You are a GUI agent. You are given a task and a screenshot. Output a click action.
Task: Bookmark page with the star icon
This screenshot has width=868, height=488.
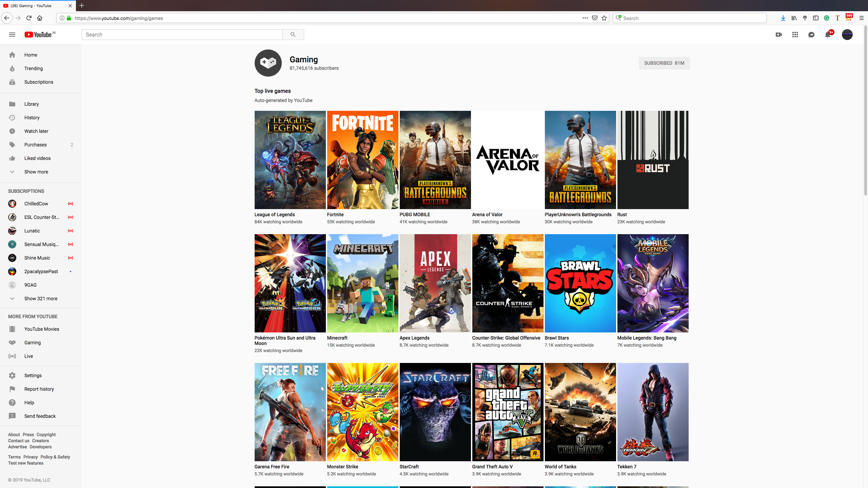[604, 18]
